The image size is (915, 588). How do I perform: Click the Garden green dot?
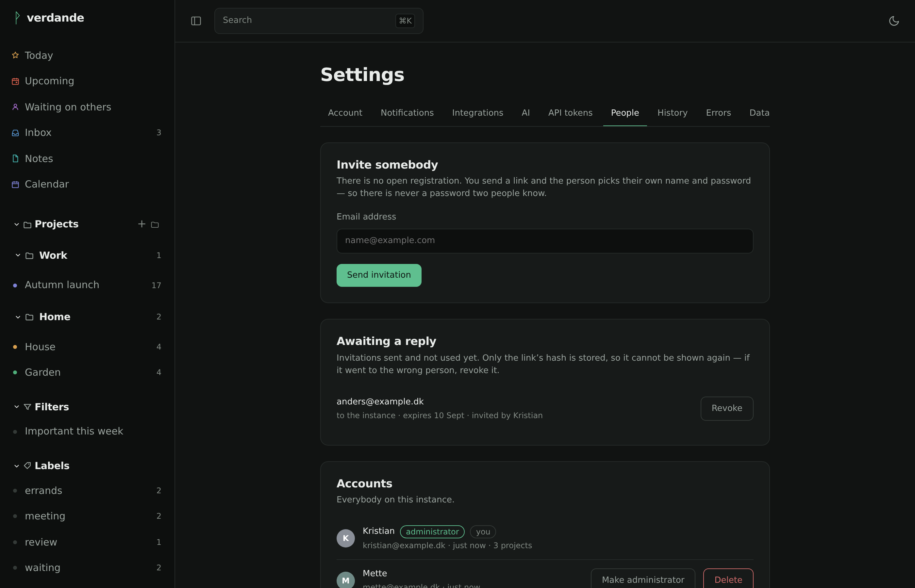point(15,372)
